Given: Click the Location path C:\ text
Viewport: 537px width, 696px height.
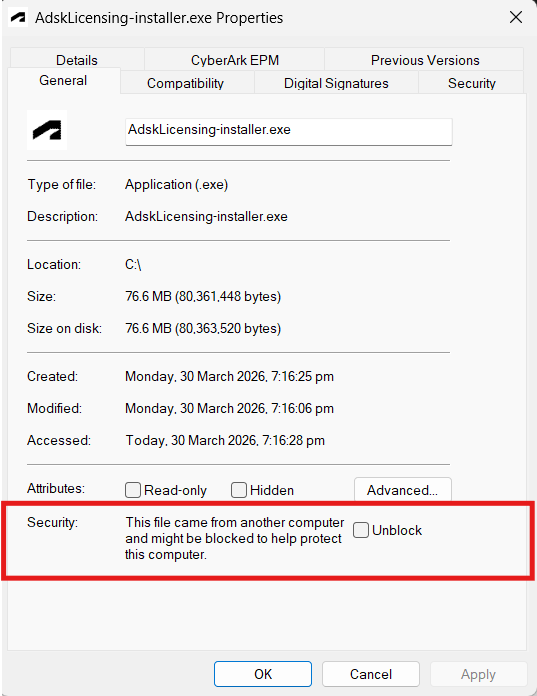Looking at the screenshot, I should click(x=133, y=265).
